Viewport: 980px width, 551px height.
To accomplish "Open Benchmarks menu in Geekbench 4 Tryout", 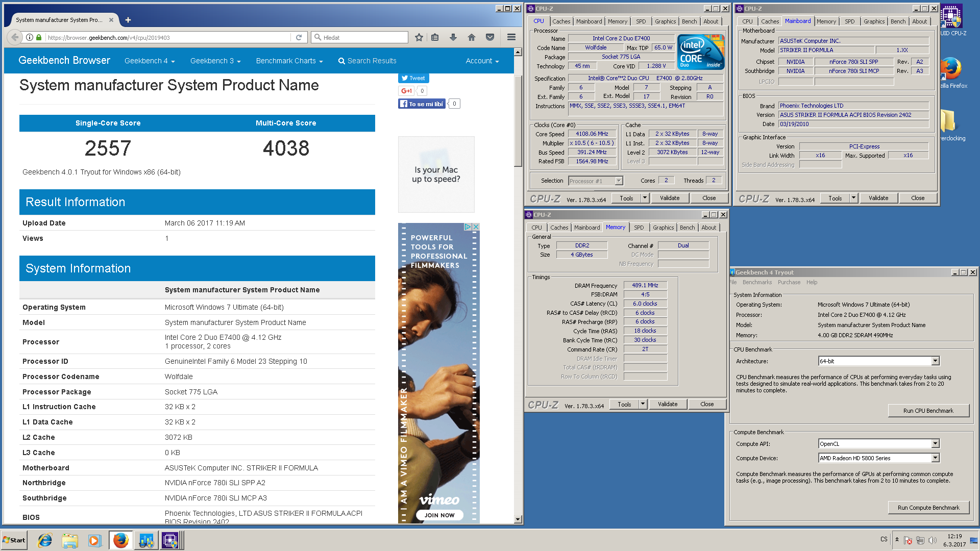I will [757, 282].
